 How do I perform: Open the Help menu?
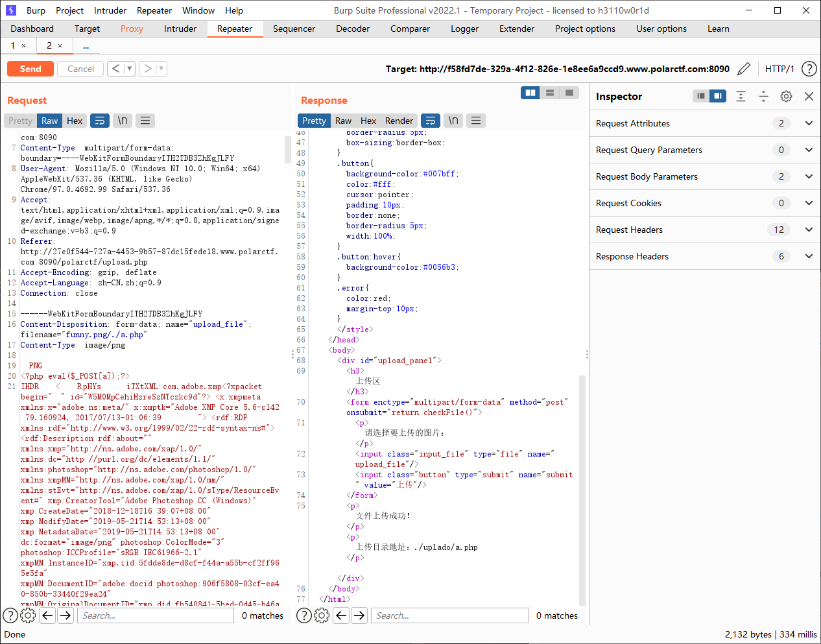[x=234, y=10]
